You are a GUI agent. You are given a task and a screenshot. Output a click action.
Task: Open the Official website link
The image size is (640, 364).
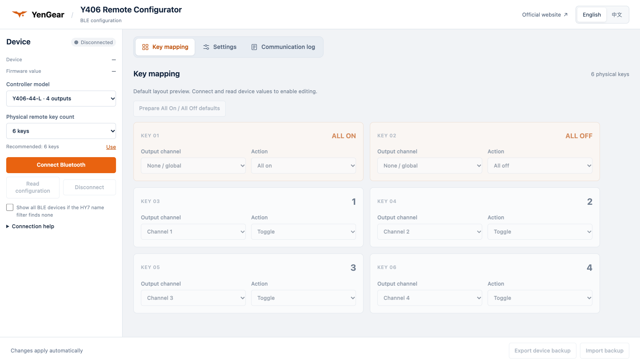tap(545, 15)
